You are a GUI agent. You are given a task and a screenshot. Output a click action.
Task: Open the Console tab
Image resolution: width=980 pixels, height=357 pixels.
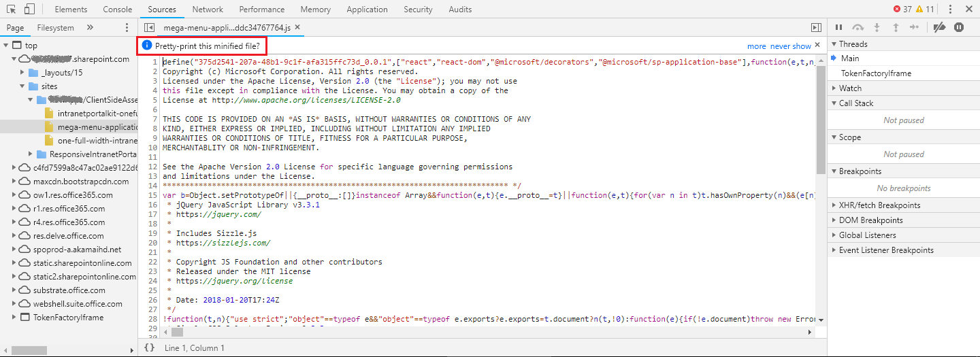coord(118,9)
